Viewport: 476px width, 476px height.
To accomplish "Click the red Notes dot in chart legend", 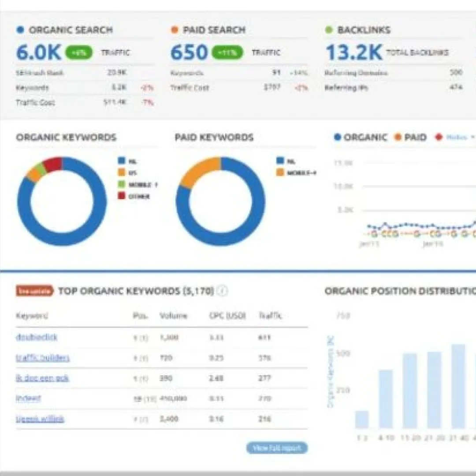I will click(x=439, y=137).
